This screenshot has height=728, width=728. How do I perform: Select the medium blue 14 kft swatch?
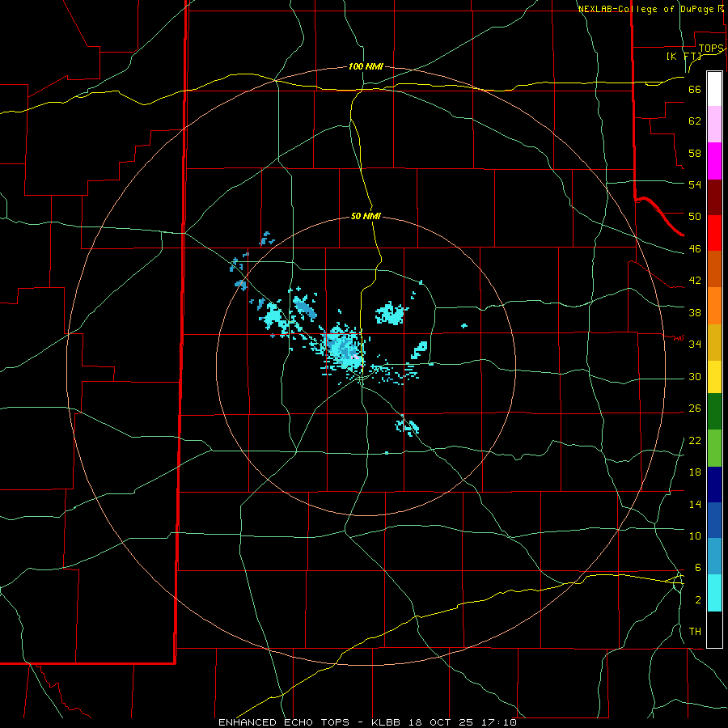tap(714, 520)
